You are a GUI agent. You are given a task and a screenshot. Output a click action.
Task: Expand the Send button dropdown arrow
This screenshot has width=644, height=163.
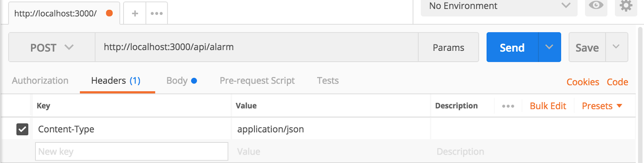click(549, 47)
